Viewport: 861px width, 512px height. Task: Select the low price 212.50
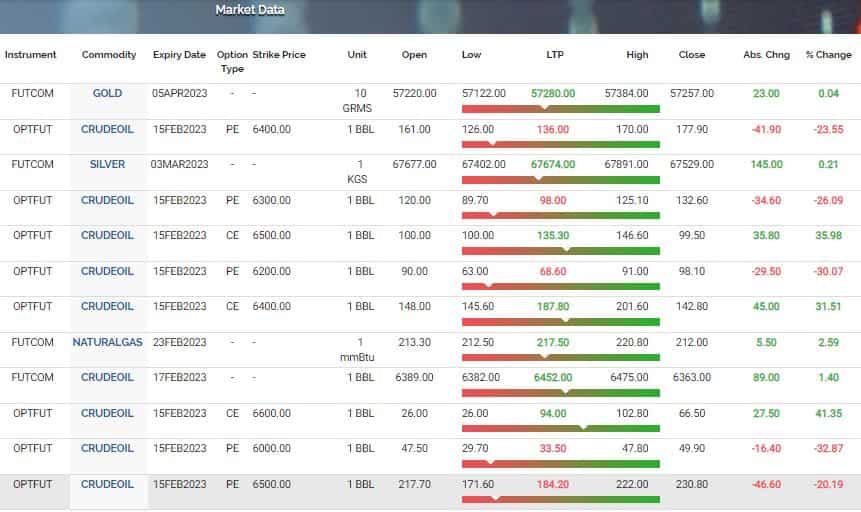tap(478, 342)
